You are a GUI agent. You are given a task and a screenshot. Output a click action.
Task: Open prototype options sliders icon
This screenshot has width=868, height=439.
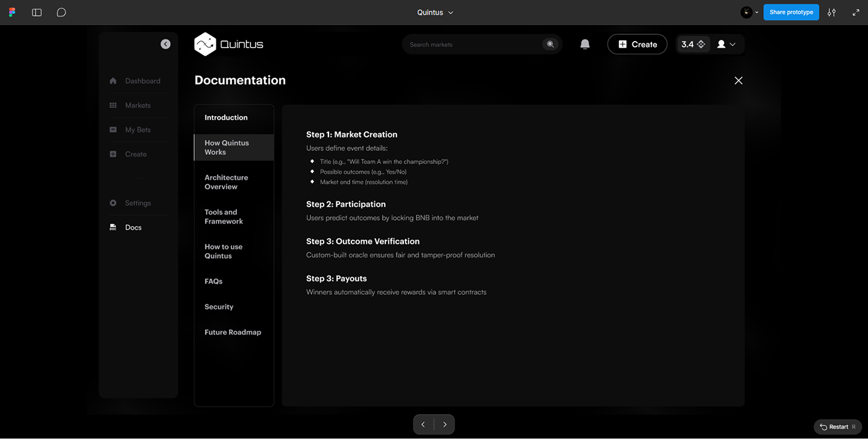[x=832, y=12]
